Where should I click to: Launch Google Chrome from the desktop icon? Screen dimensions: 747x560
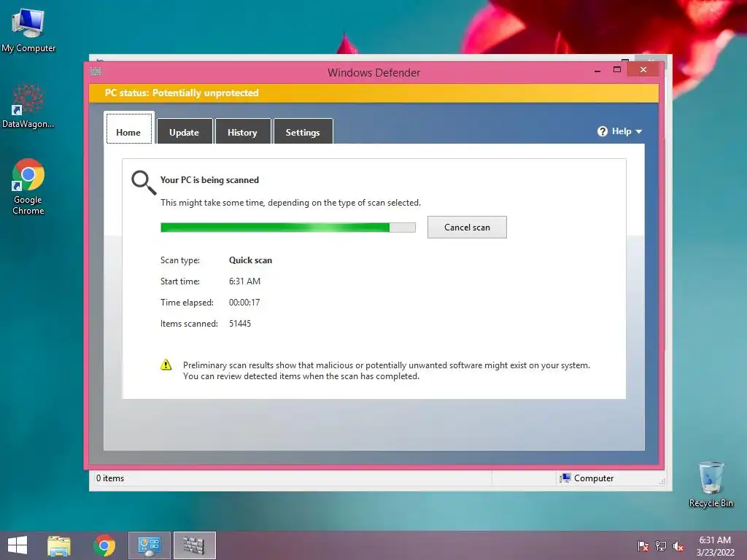(x=28, y=186)
